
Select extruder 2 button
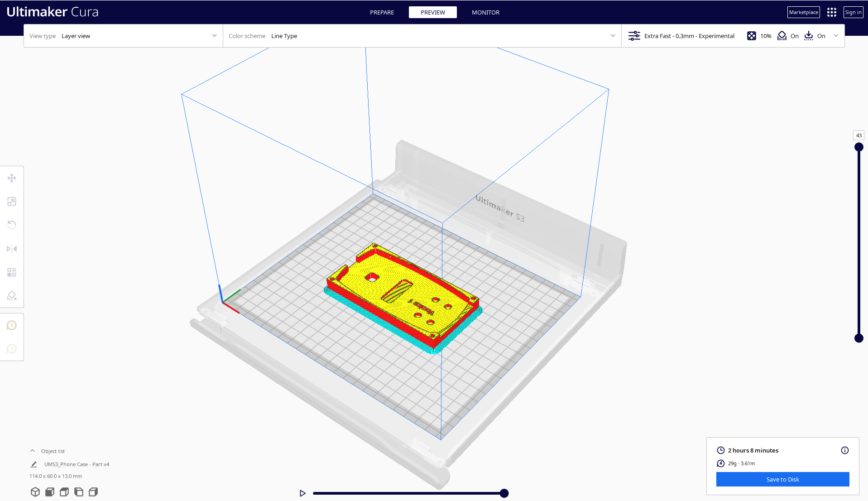click(x=12, y=349)
